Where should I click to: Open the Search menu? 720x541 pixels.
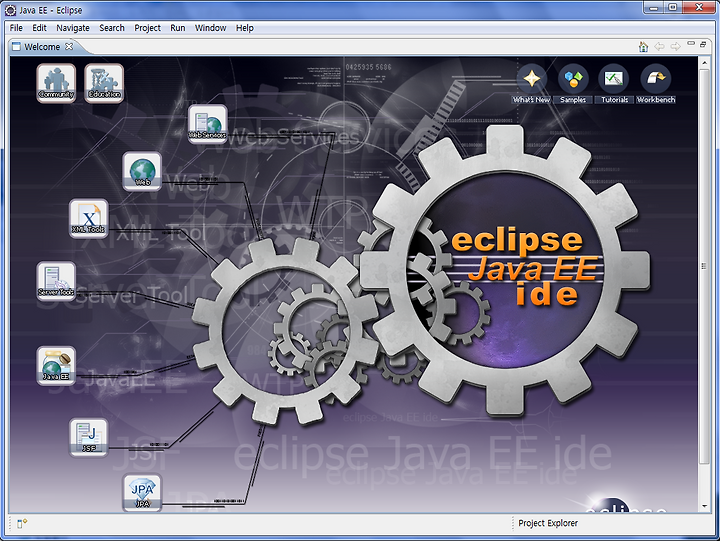coord(112,28)
